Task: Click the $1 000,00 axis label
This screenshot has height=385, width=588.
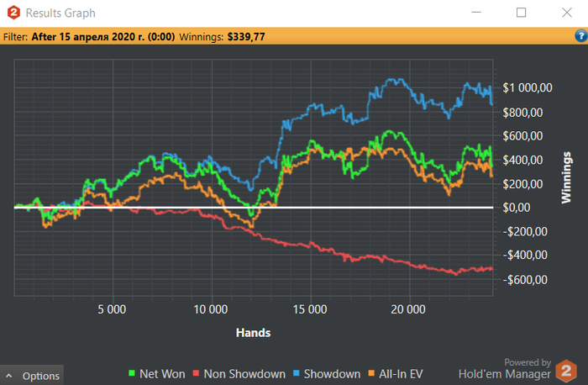Action: coord(528,87)
